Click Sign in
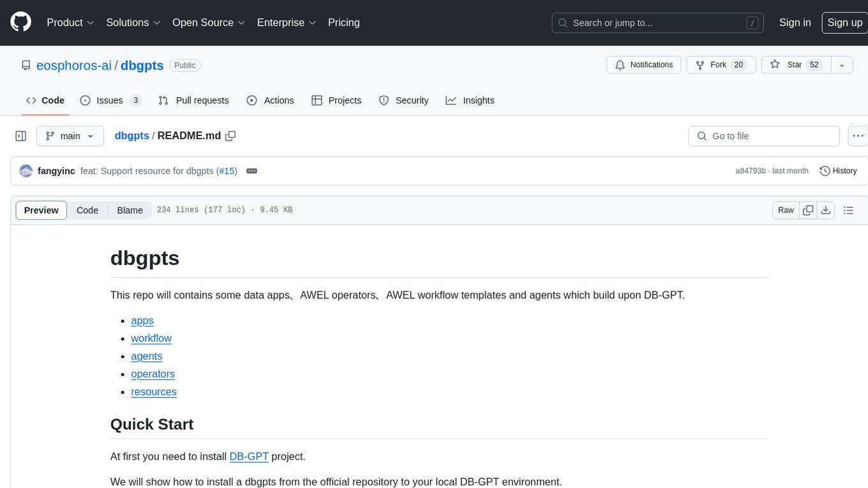The height and width of the screenshot is (488, 868). [x=795, y=22]
